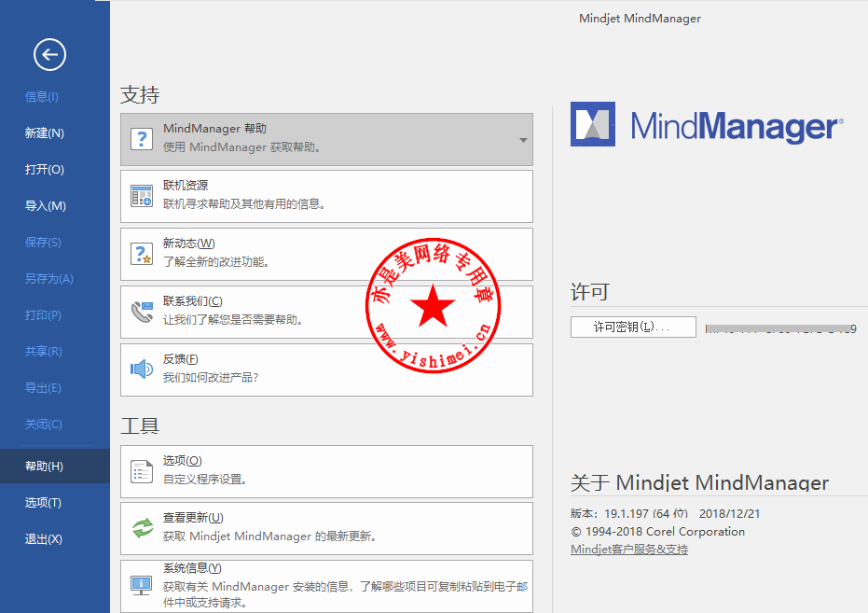Screen dimensions: 868x613
Task: Open the 信息(I) menu item
Action: 42,97
